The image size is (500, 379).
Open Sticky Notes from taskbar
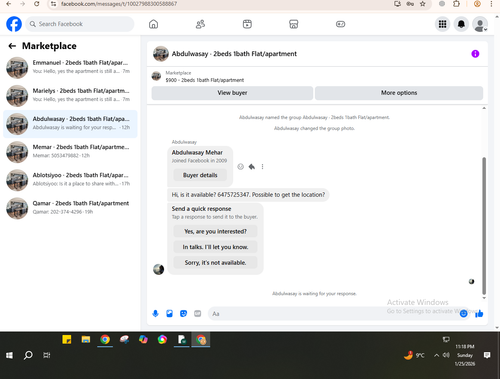67,340
